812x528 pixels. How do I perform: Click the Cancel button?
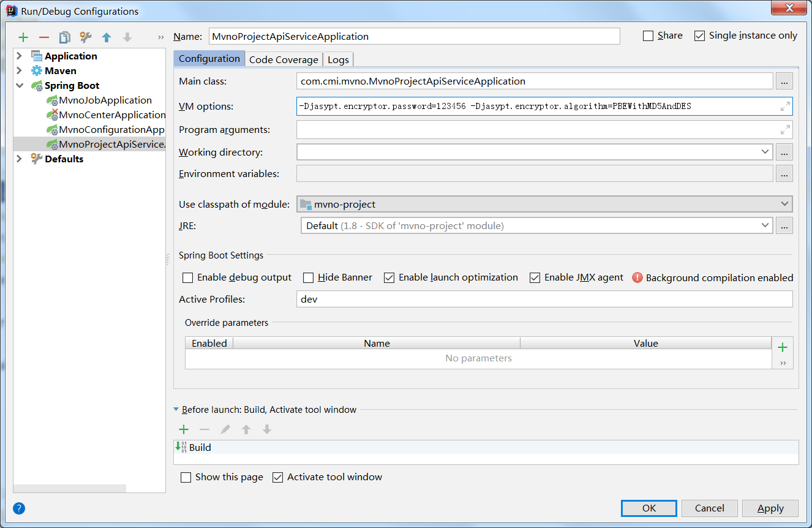click(x=709, y=508)
